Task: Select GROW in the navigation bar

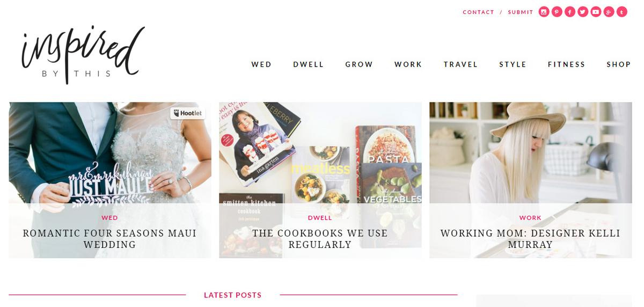Action: [x=359, y=64]
